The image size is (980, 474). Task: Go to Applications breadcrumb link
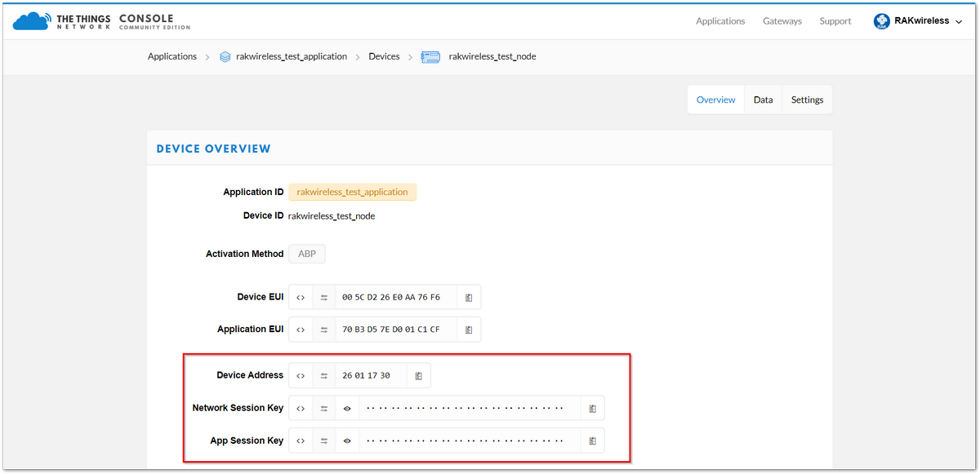pos(172,56)
